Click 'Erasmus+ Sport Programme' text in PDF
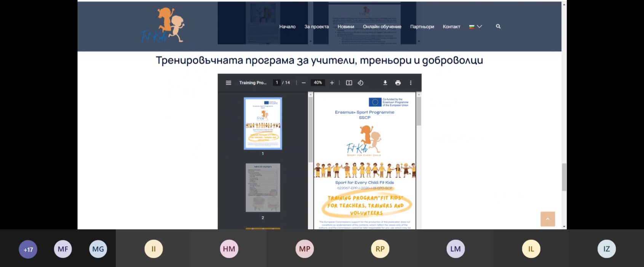 pyautogui.click(x=364, y=112)
